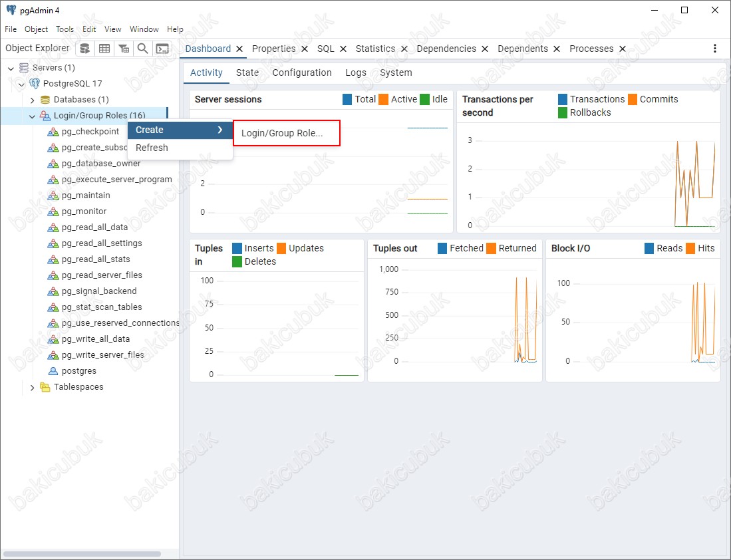Click the add server connection toolbar icon
Screen dimensions: 731x560
tap(85, 49)
